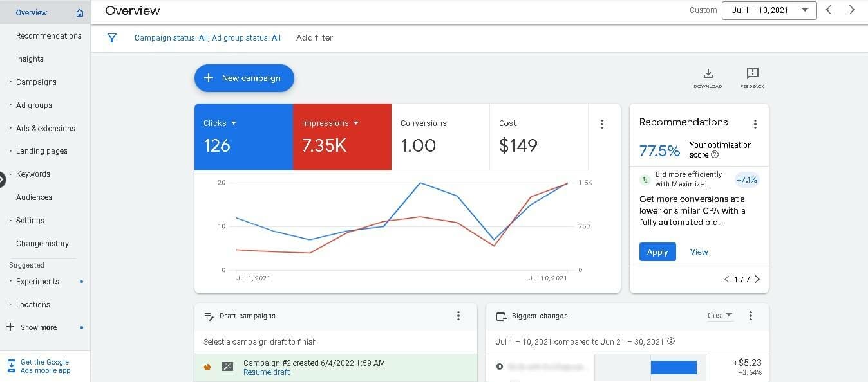Change Biggest changes sorting via Cost dropdown
Viewport: 868px width, 382px height.
coord(719,316)
